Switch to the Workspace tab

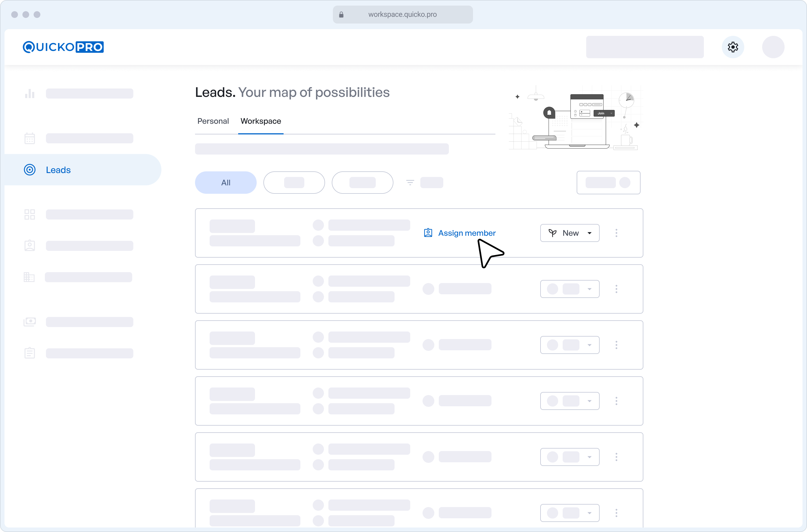[261, 121]
